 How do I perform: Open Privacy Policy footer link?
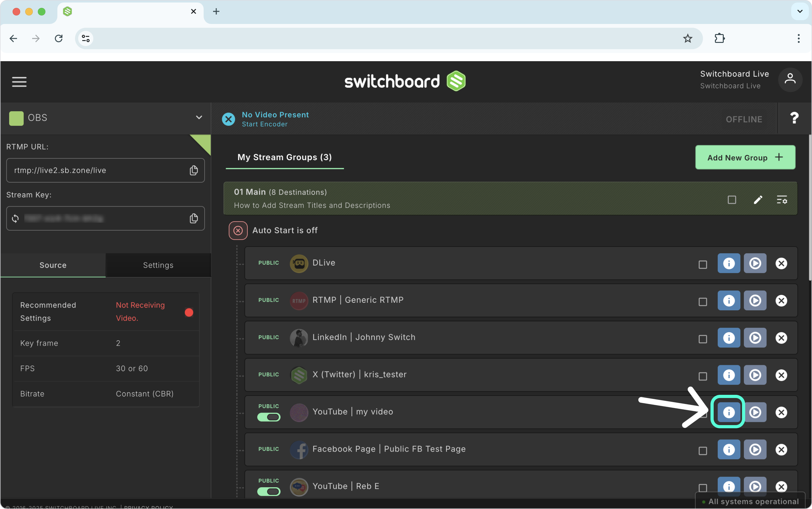click(148, 507)
